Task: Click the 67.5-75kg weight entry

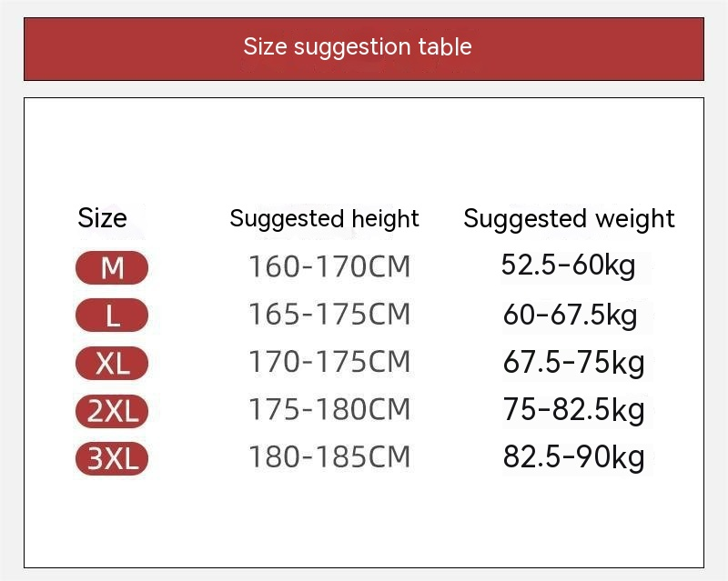Action: (x=573, y=362)
